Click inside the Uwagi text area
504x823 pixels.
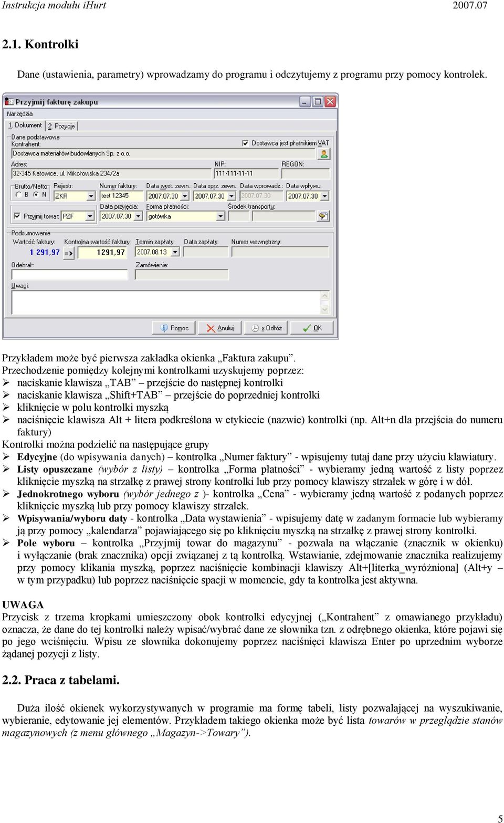pyautogui.click(x=166, y=303)
